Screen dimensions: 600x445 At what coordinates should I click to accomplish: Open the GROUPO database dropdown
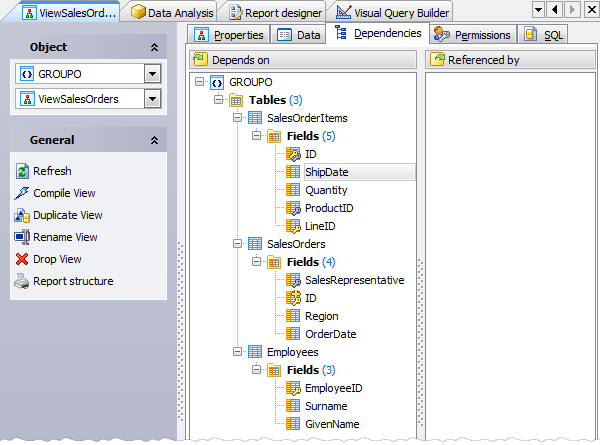tap(152, 74)
